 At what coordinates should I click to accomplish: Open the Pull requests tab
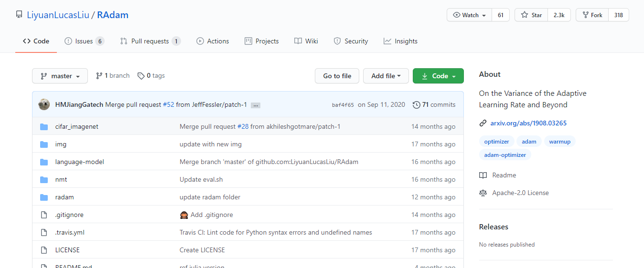(150, 41)
